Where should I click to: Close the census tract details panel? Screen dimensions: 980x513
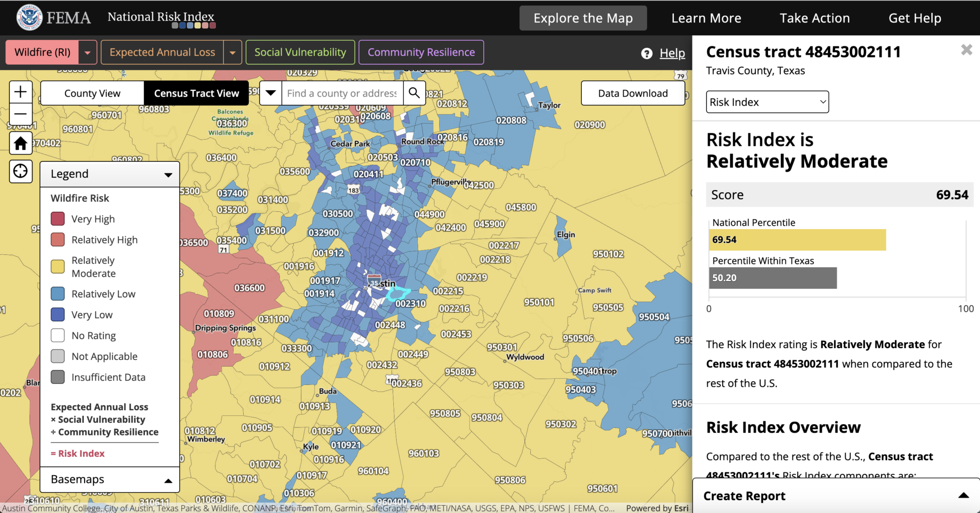(x=966, y=50)
